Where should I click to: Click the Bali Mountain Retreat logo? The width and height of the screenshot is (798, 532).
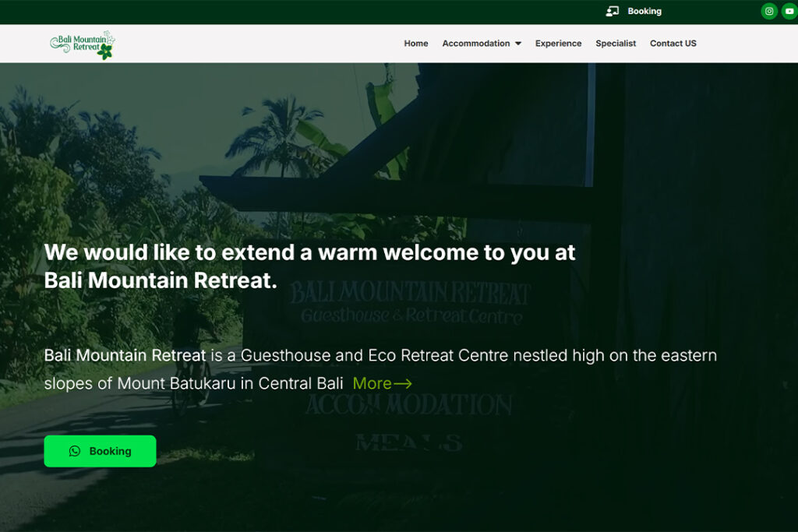tap(82, 44)
